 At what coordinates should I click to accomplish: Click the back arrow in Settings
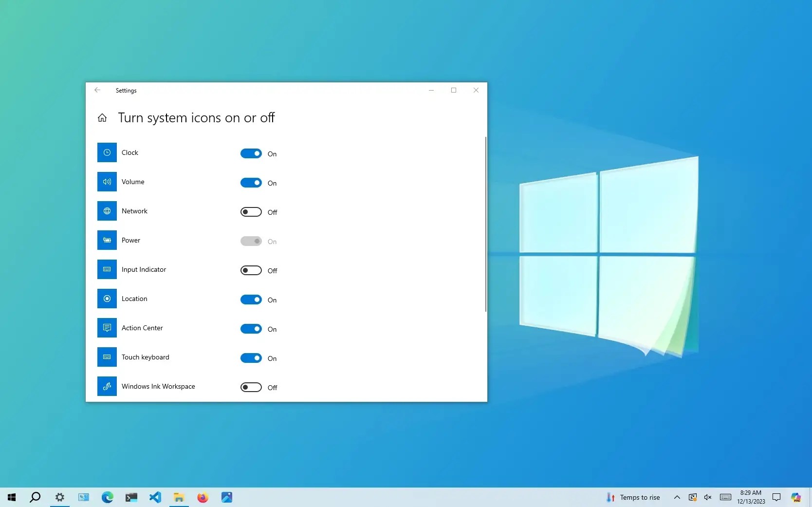coord(97,90)
